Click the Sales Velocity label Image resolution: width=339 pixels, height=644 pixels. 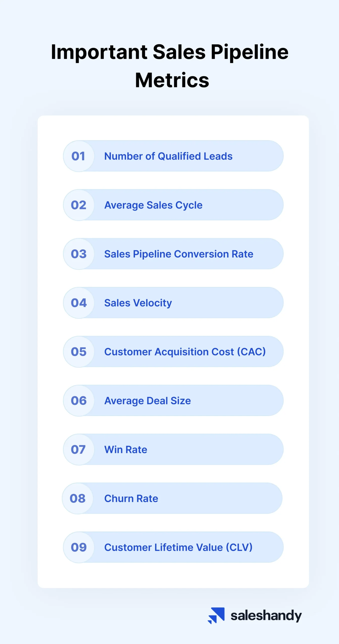138,303
